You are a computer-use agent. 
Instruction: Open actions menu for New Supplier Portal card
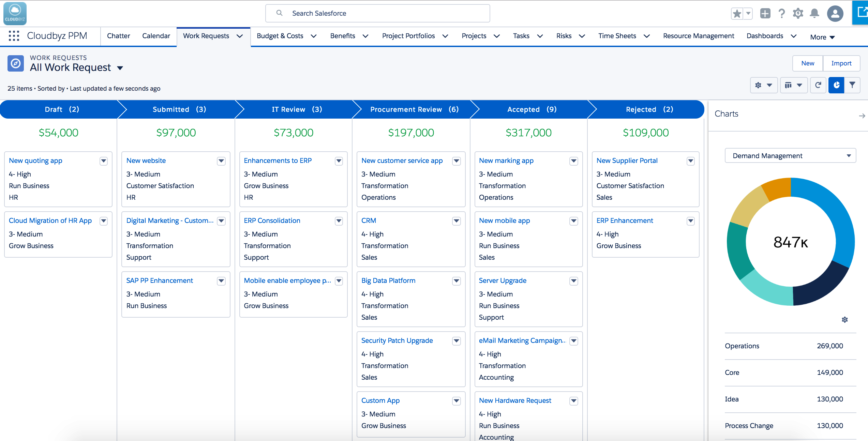pyautogui.click(x=691, y=161)
